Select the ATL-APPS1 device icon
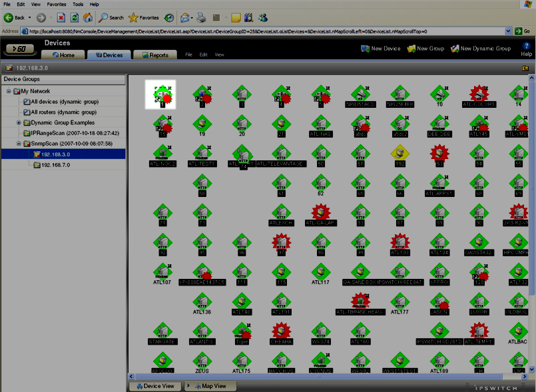Screen dimensions: 536x392 (439, 184)
